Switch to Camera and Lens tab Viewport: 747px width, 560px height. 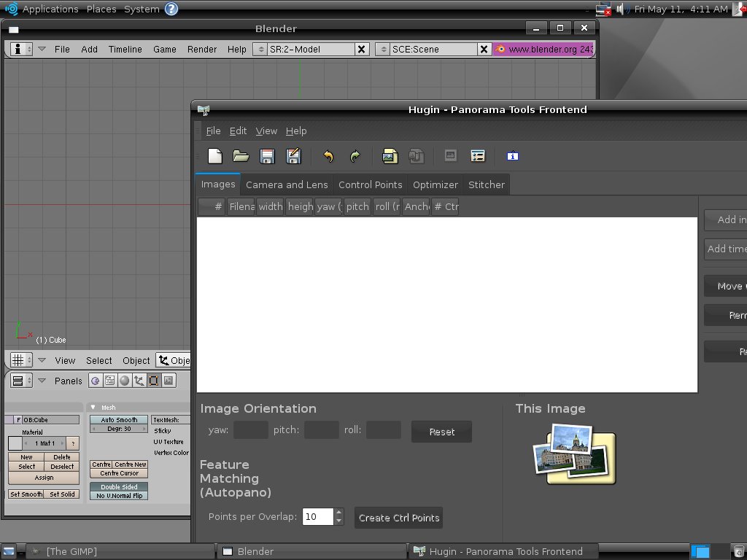[x=287, y=184]
